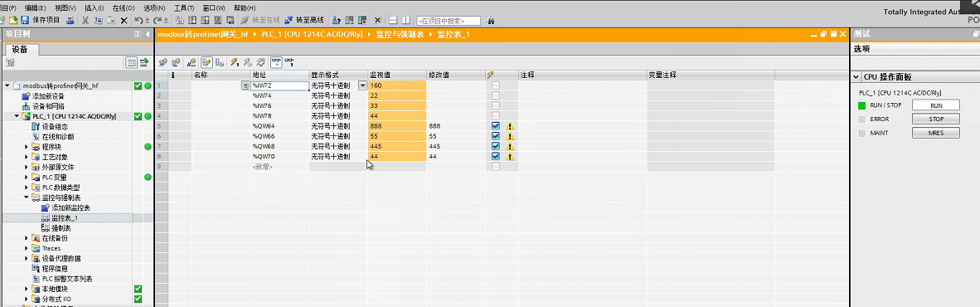Screen dimensions: 980x307
Task: Expand the Technology objects (工艺对象) node
Action: 27,157
